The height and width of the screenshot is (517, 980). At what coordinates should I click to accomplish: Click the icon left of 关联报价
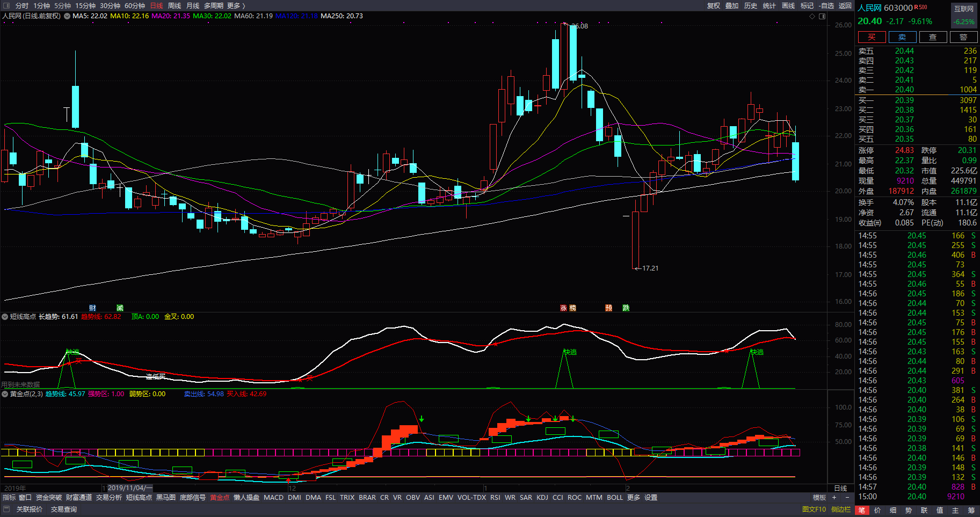point(6,509)
